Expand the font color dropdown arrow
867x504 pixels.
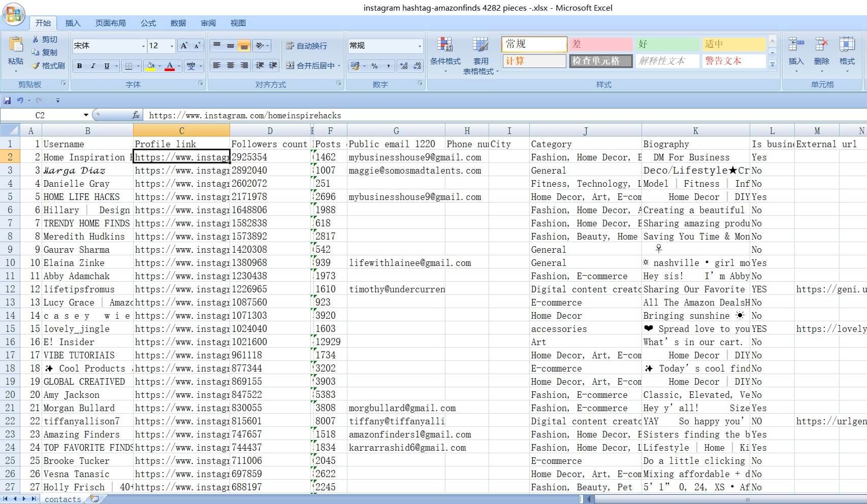coord(179,66)
